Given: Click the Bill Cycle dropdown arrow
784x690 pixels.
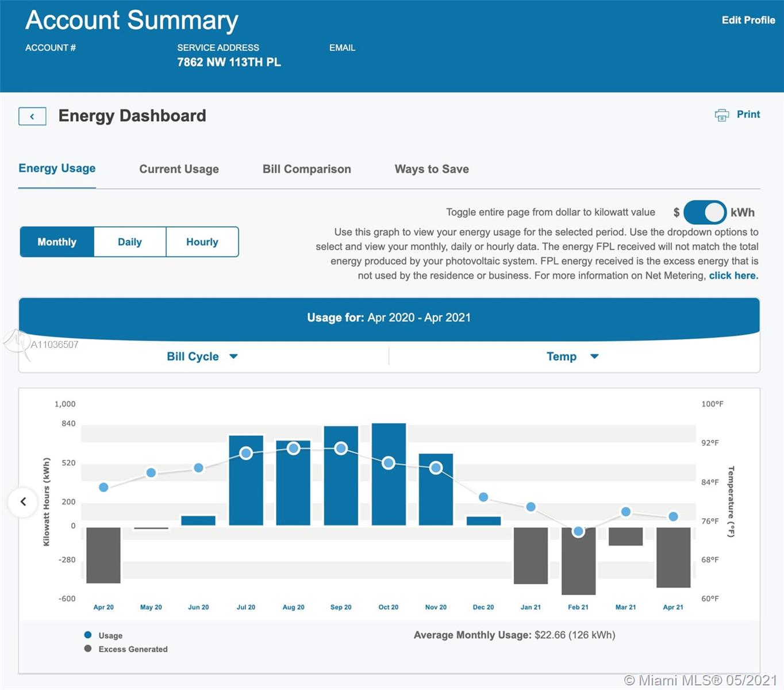Looking at the screenshot, I should click(x=233, y=356).
